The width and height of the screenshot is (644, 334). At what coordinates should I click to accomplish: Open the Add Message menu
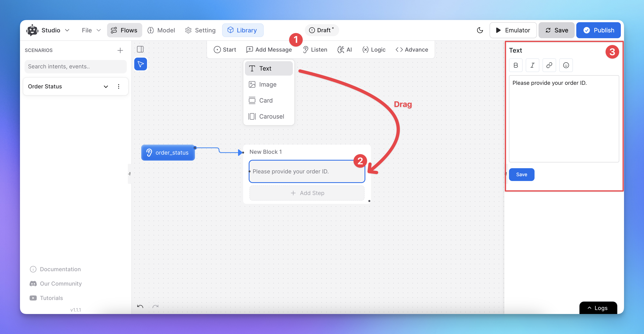269,50
